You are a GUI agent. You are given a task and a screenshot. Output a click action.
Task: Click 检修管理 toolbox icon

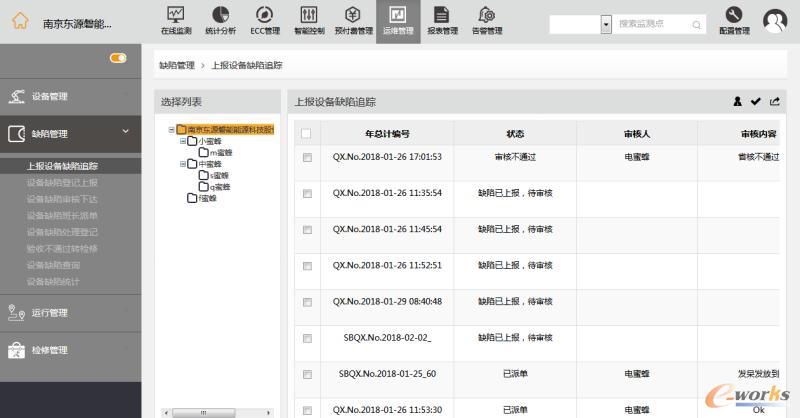(16, 350)
